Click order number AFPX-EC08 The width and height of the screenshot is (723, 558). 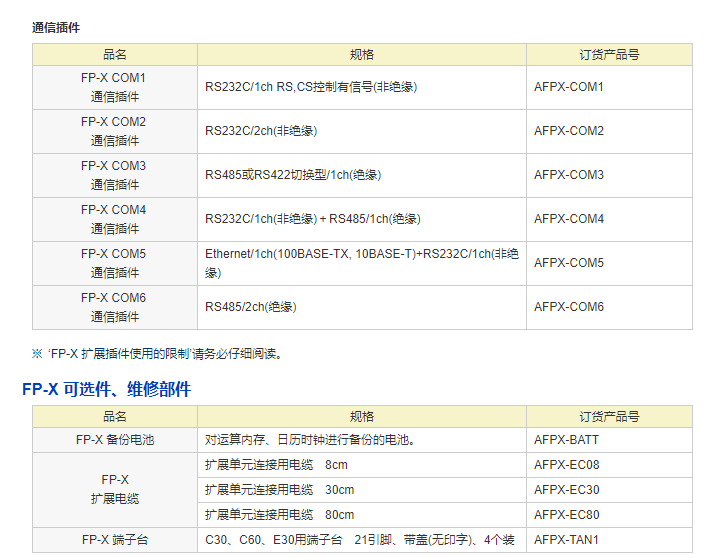tap(566, 465)
